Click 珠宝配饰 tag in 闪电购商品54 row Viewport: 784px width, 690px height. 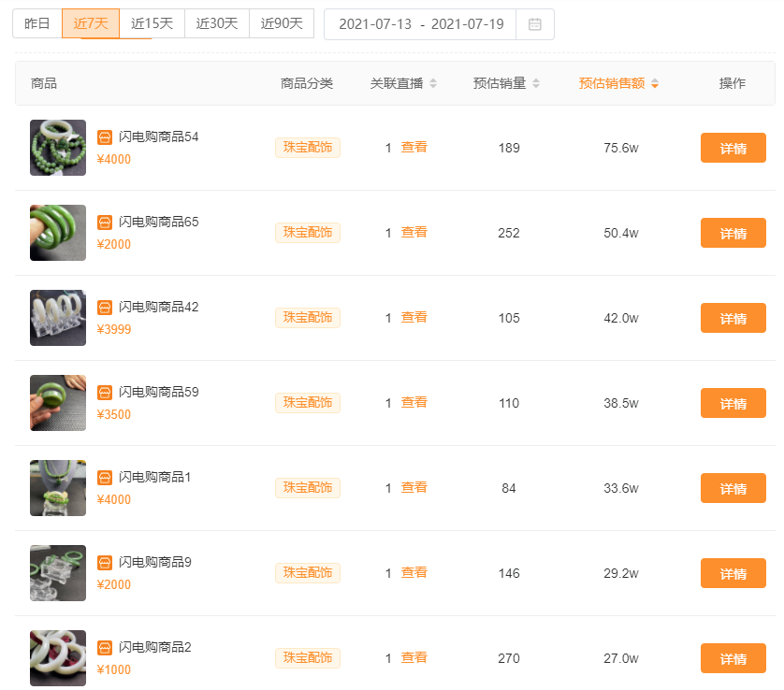click(308, 148)
